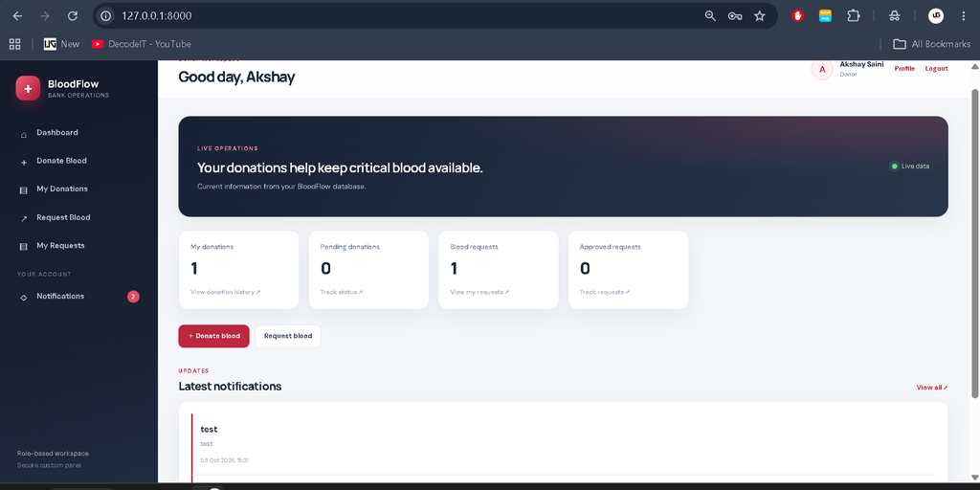Image resolution: width=980 pixels, height=490 pixels.
Task: Click the BloodFlow brand name in sidebar
Action: pos(73,84)
